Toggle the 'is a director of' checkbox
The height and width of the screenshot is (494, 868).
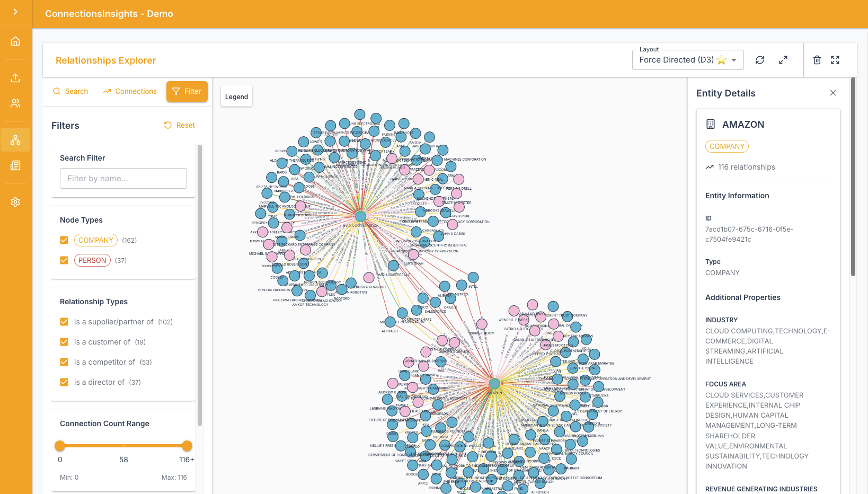coord(64,382)
